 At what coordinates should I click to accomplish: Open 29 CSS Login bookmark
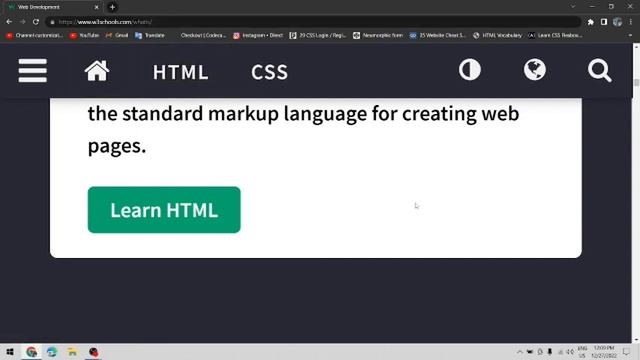(318, 36)
